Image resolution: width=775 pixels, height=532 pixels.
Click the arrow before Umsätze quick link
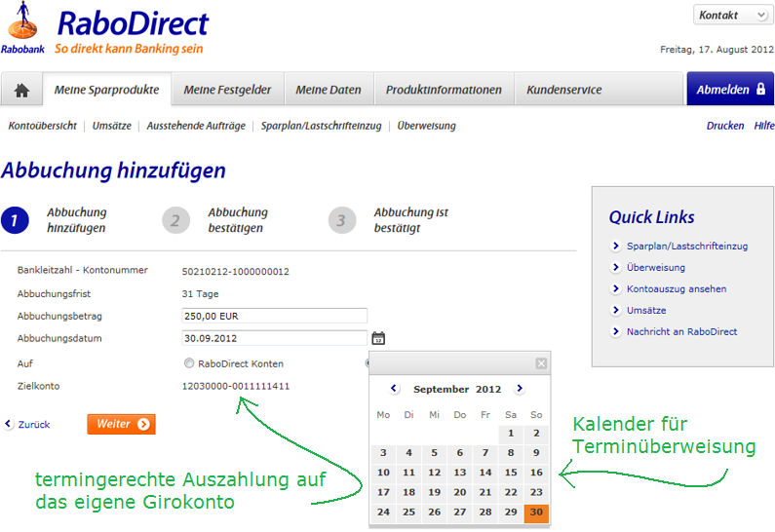616,310
